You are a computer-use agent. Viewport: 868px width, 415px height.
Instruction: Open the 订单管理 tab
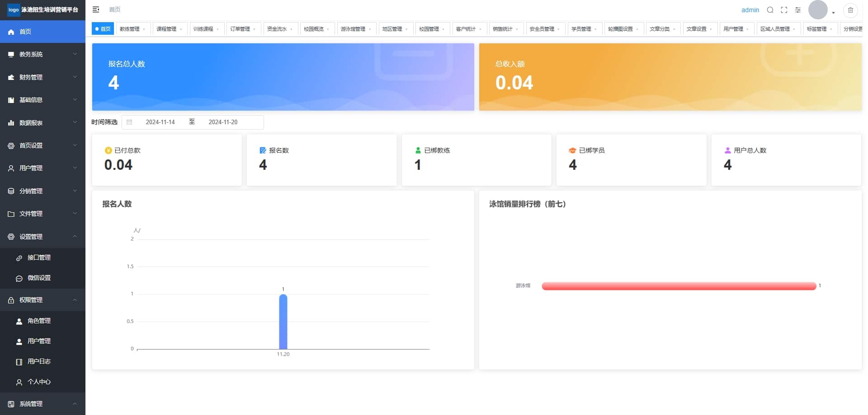point(243,29)
